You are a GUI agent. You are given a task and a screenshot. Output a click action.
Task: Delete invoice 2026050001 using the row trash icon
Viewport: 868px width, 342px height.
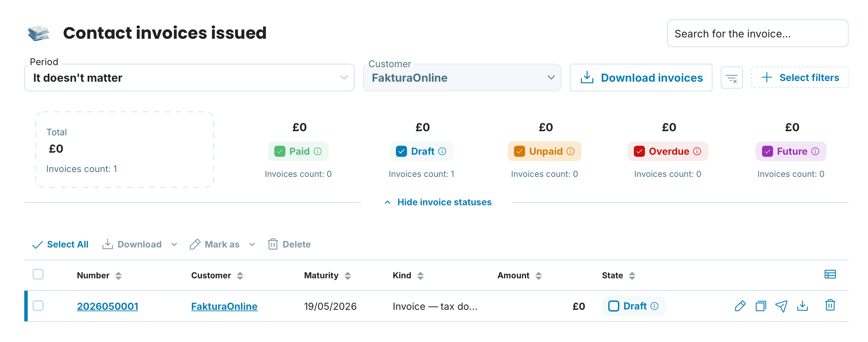[x=830, y=305]
